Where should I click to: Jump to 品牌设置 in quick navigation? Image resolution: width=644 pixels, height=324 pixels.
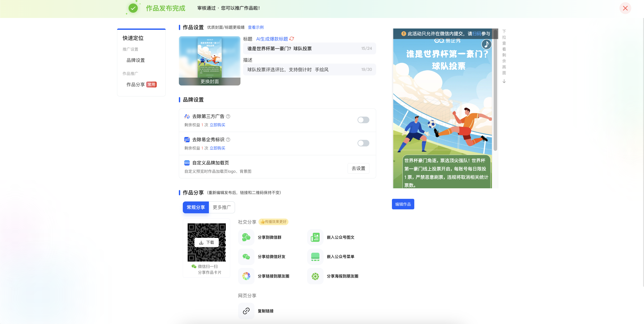135,60
